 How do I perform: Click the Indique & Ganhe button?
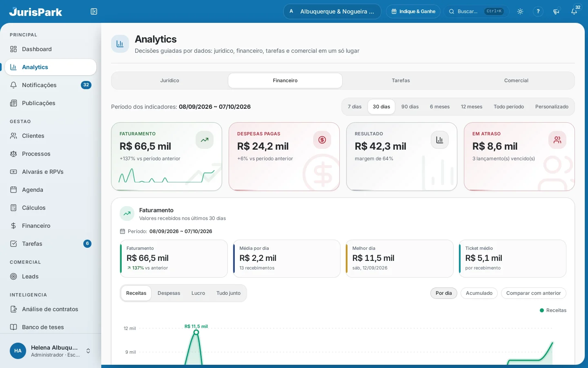pos(413,11)
